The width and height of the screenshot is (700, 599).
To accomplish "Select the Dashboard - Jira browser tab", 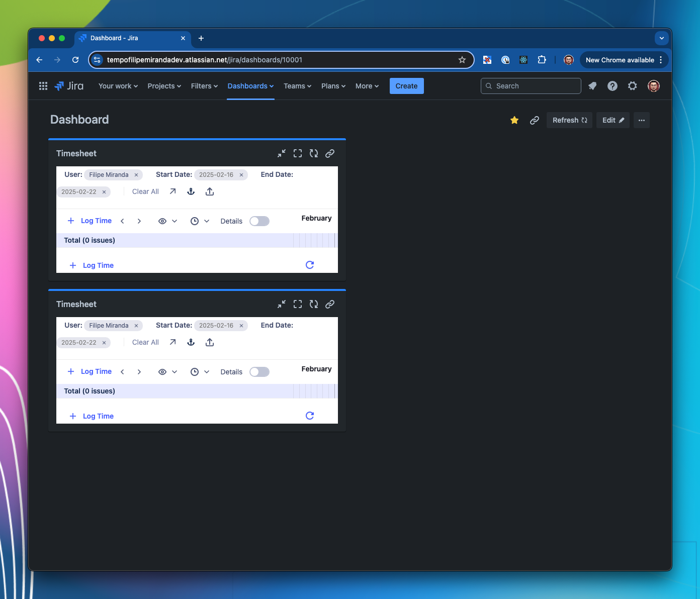I will pos(133,38).
